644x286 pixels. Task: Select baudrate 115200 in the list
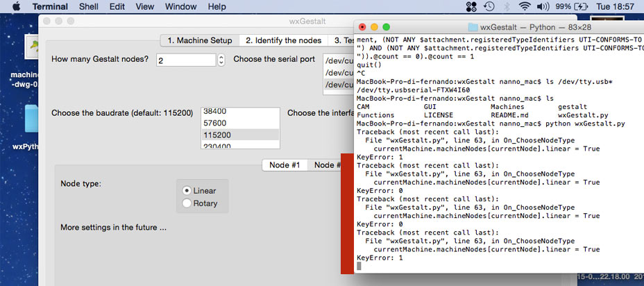point(240,135)
